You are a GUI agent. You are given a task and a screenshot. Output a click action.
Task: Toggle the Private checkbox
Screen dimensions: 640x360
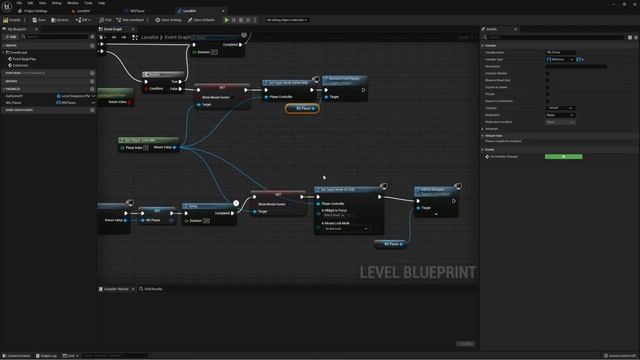point(547,94)
